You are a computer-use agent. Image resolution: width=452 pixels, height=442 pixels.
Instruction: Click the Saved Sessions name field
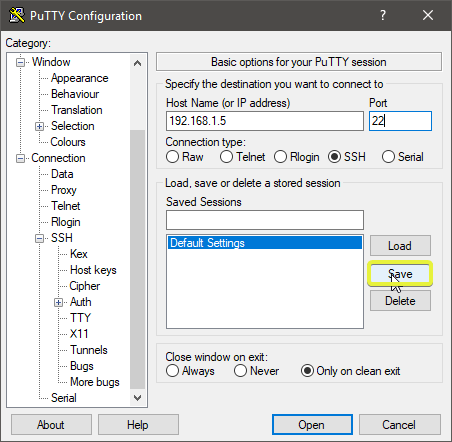pyautogui.click(x=265, y=220)
